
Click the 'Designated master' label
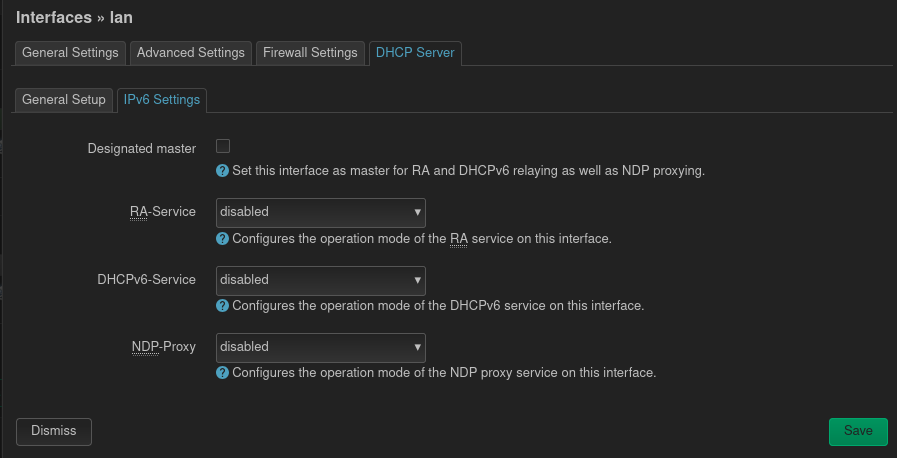[141, 149]
